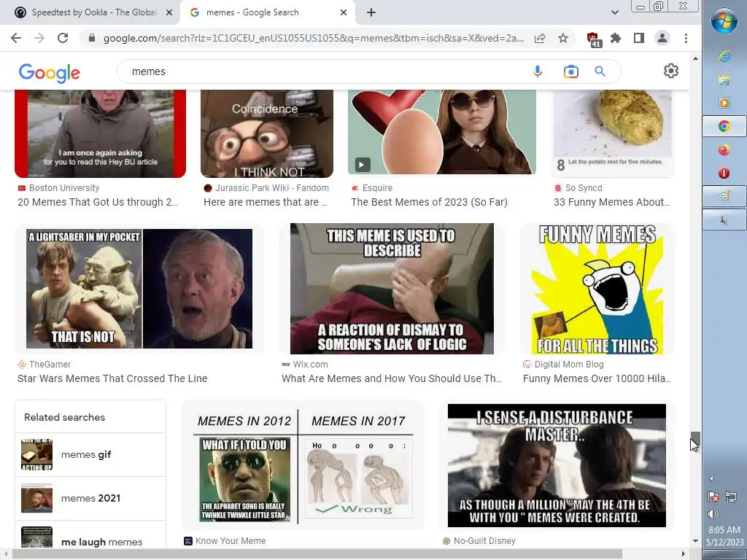Click the horizontal scrollbar right arrow
747x560 pixels.
(684, 554)
